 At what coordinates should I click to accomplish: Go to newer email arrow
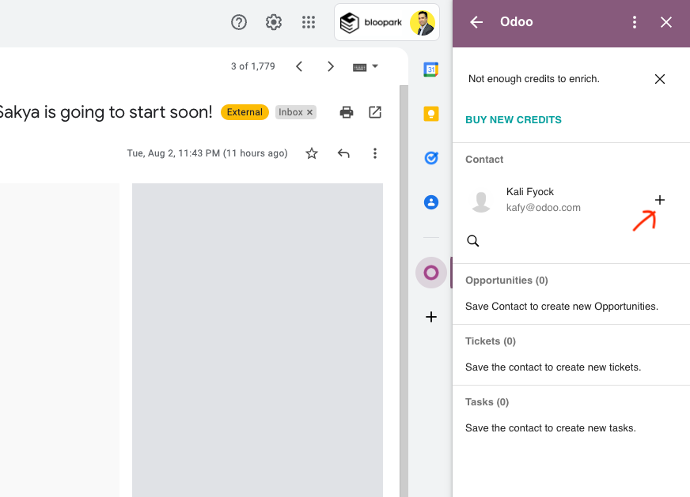(299, 66)
